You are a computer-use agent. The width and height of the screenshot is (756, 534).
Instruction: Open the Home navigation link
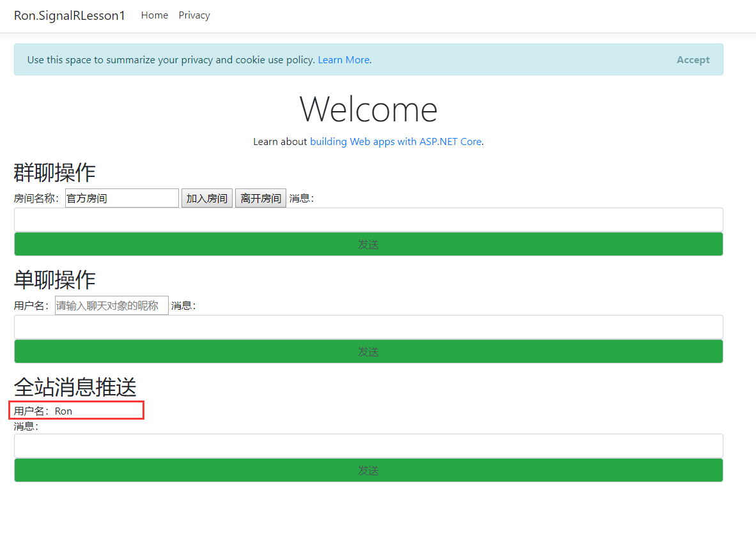coord(154,15)
